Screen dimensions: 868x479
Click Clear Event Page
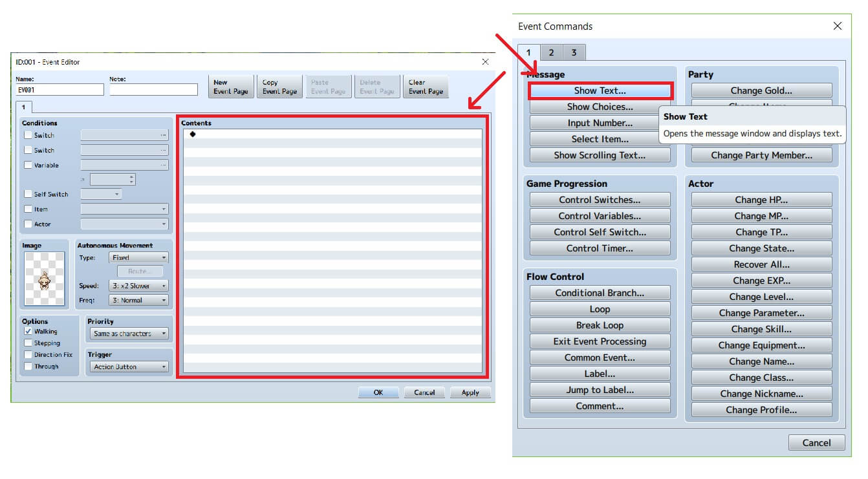click(426, 87)
